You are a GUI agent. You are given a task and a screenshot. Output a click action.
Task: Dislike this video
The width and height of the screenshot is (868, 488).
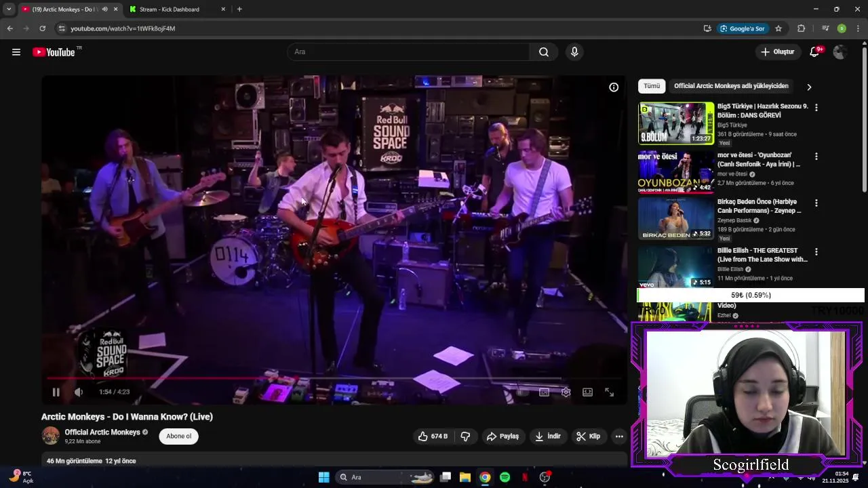pyautogui.click(x=465, y=436)
